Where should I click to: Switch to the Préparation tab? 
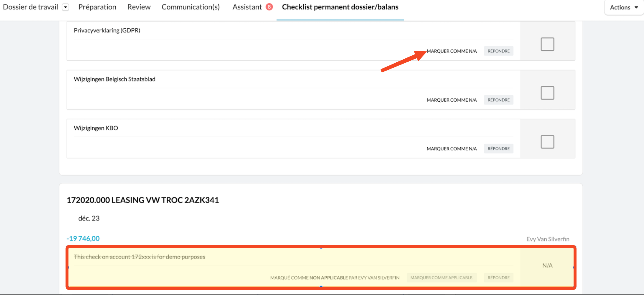[97, 7]
